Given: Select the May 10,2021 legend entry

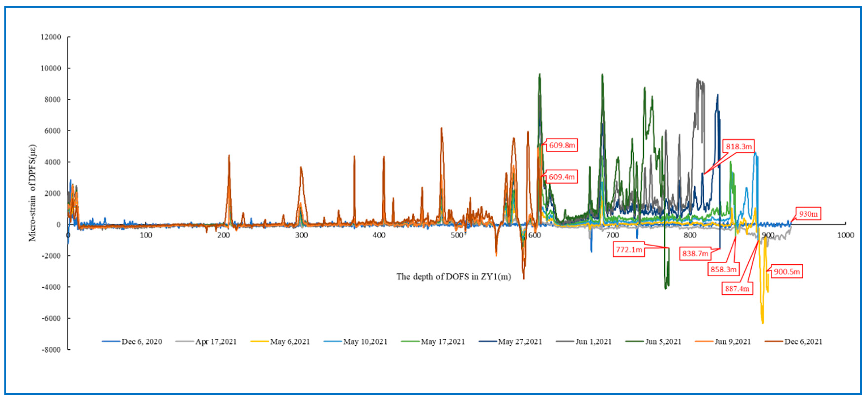Looking at the screenshot, I should point(365,342).
